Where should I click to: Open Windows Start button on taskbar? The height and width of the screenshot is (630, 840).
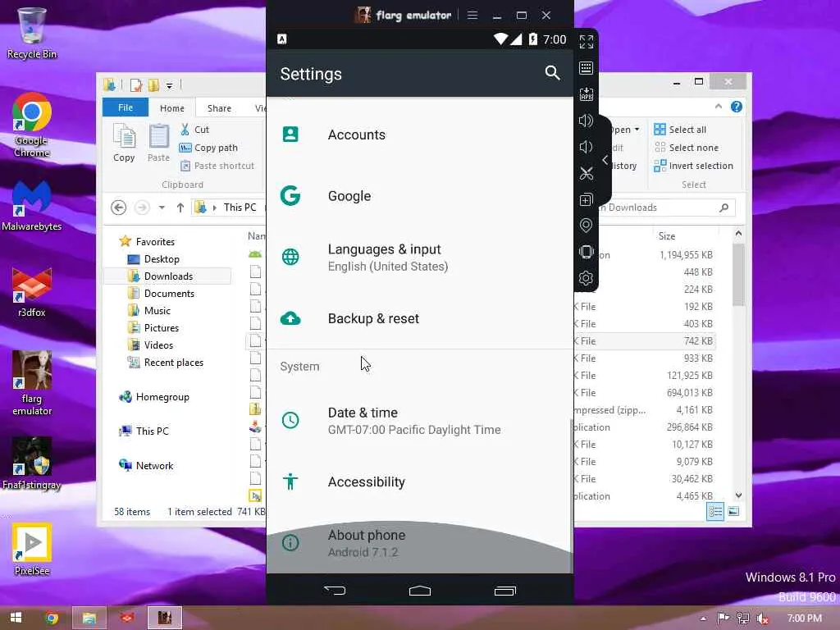point(16,618)
